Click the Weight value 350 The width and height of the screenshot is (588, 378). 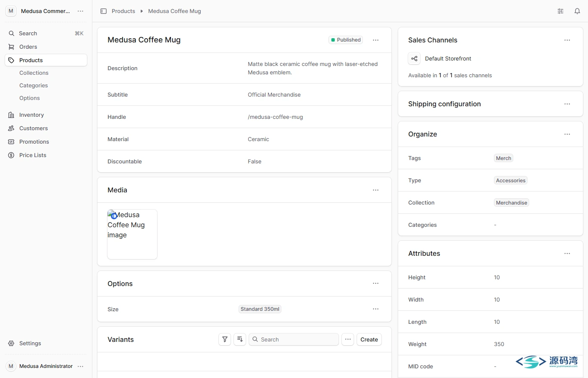click(499, 344)
